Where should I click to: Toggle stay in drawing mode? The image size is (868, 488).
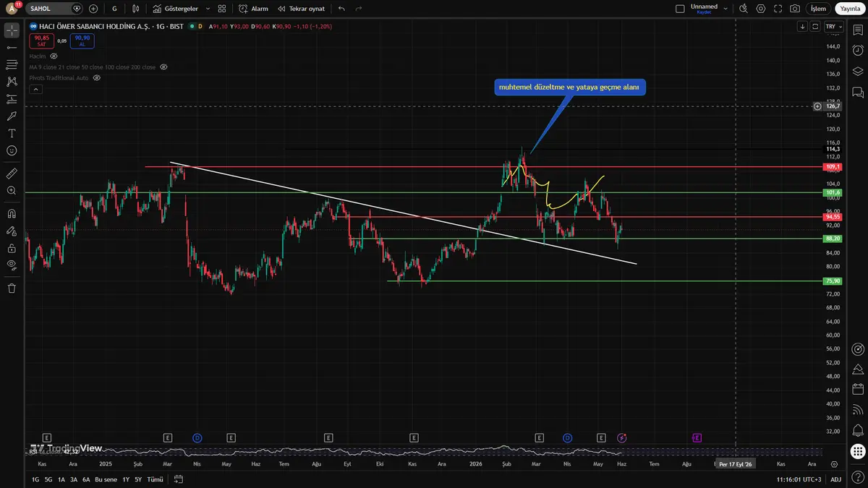12,231
